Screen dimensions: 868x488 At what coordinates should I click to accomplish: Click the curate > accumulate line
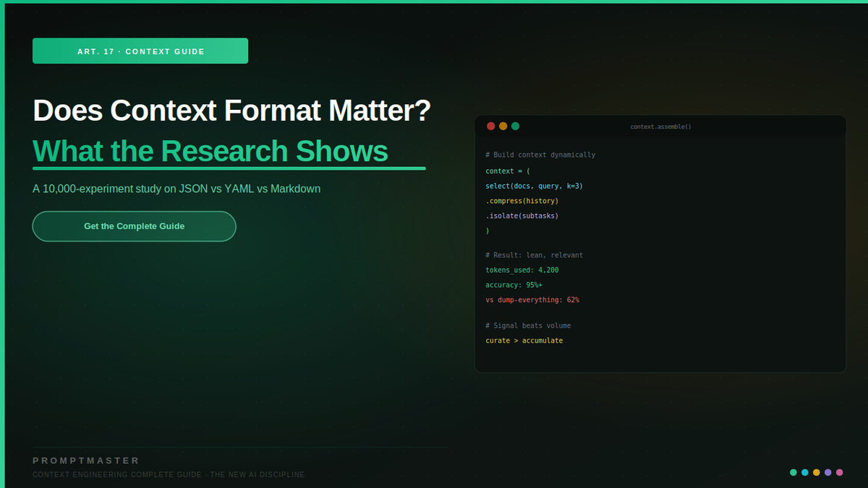tap(524, 341)
